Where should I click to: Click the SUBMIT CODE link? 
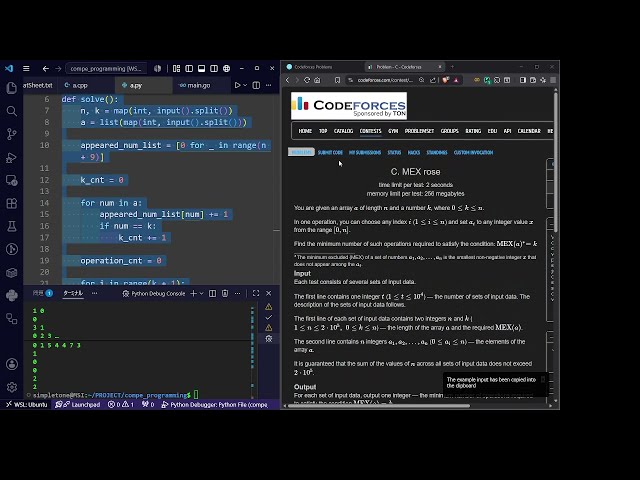click(330, 152)
